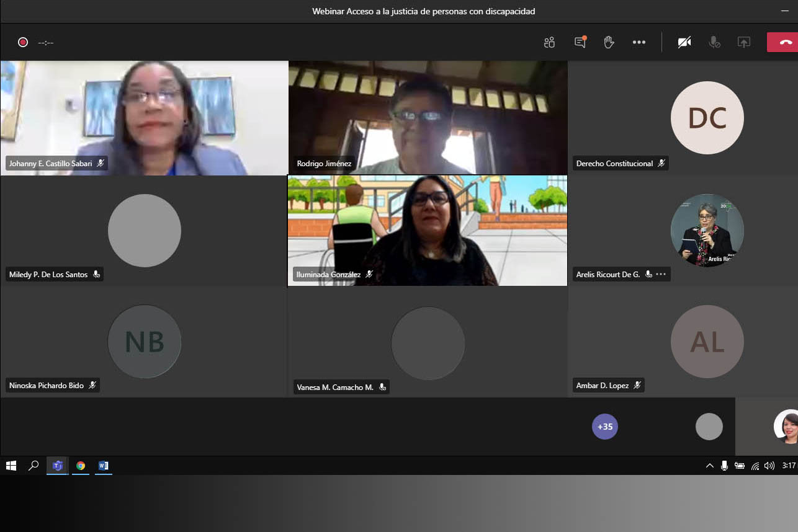
Task: Open the share screen icon
Action: tap(743, 42)
